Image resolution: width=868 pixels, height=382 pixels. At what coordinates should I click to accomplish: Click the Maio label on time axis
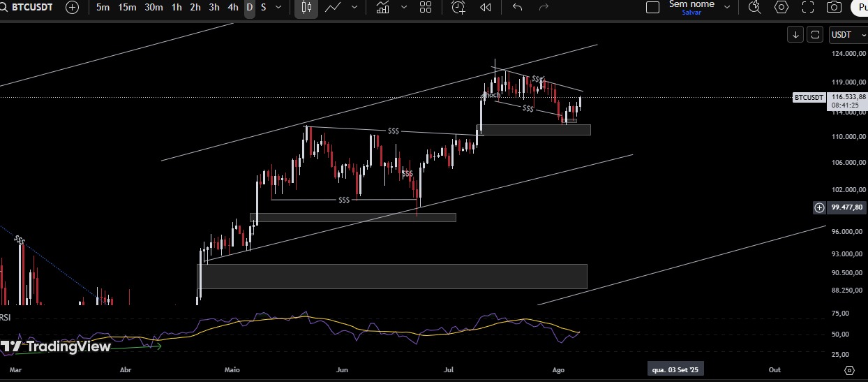(232, 369)
